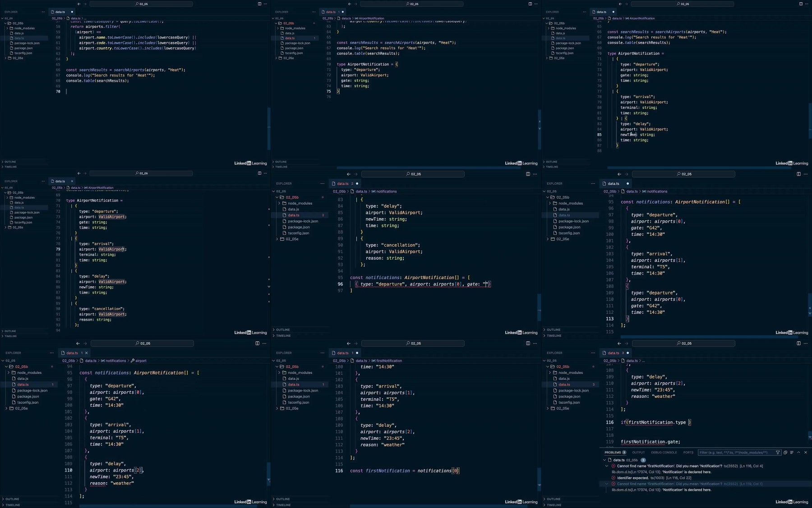Open package.json in frame with active line 96
The height and width of the screenshot is (508, 812).
(299, 227)
